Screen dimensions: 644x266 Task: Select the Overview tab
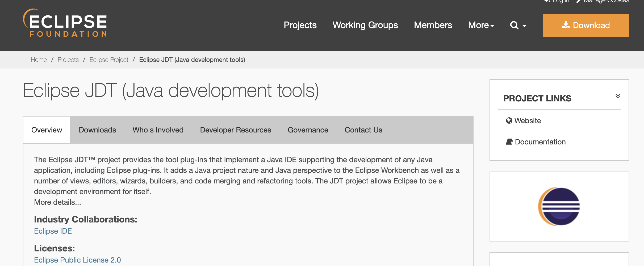click(47, 130)
